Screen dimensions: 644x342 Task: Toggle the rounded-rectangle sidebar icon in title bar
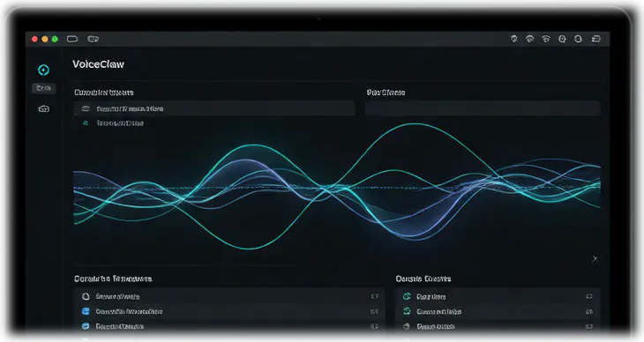(72, 39)
